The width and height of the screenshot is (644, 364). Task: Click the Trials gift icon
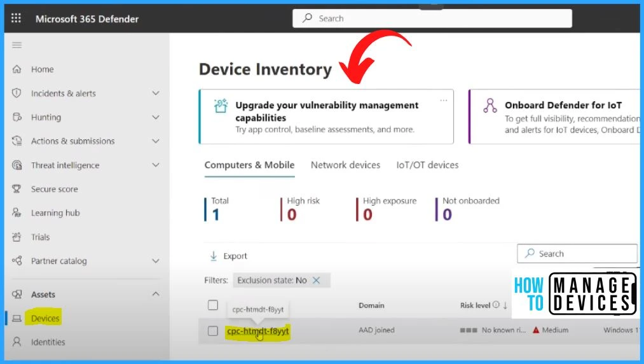pyautogui.click(x=17, y=237)
